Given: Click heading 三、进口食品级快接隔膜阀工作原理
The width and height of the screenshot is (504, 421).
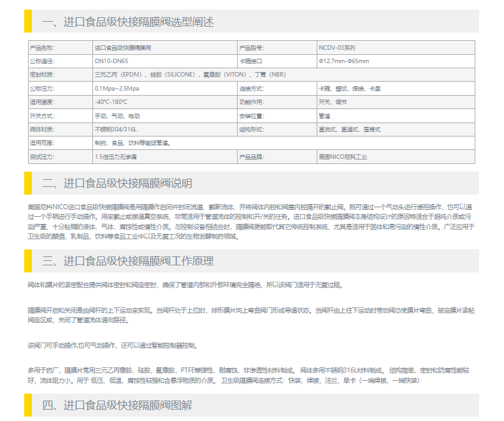Looking at the screenshot, I should 128,261.
